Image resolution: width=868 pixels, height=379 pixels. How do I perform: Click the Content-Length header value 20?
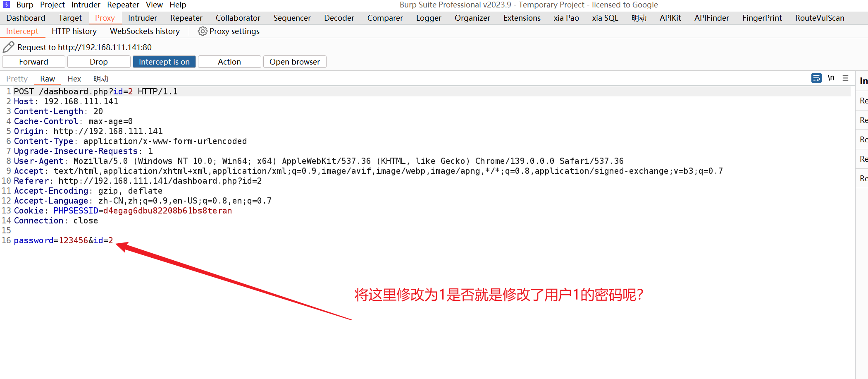coord(98,111)
